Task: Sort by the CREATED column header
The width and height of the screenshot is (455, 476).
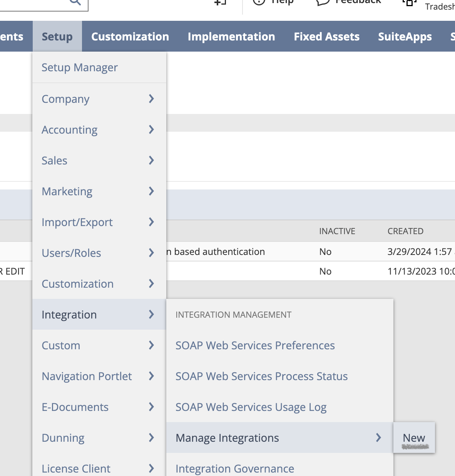Action: click(405, 231)
